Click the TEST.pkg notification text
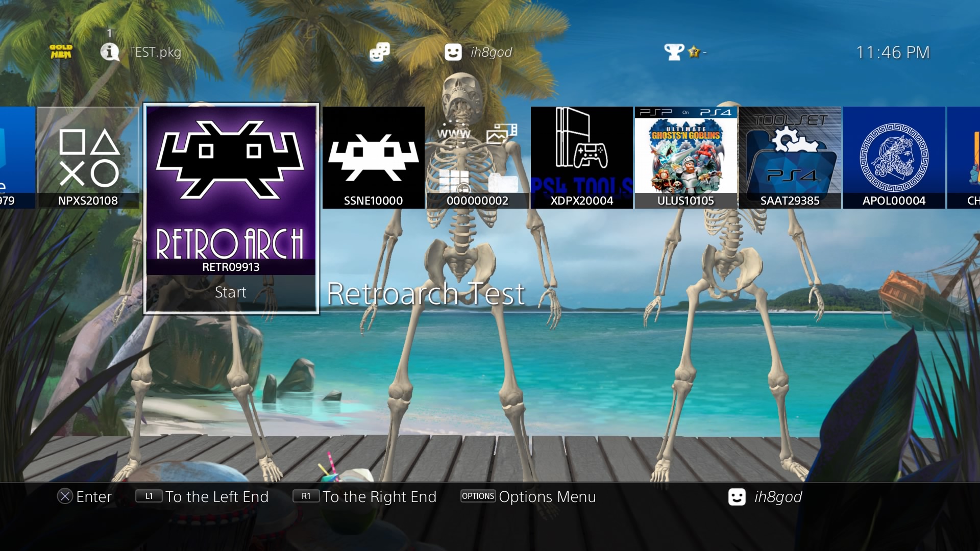Image resolution: width=980 pixels, height=551 pixels. 156,52
